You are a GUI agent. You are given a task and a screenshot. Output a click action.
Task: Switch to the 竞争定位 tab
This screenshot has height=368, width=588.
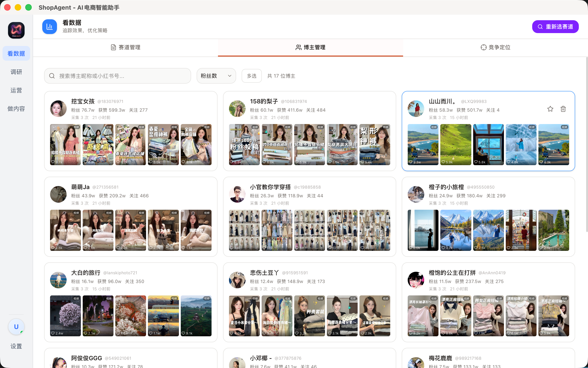click(x=495, y=47)
